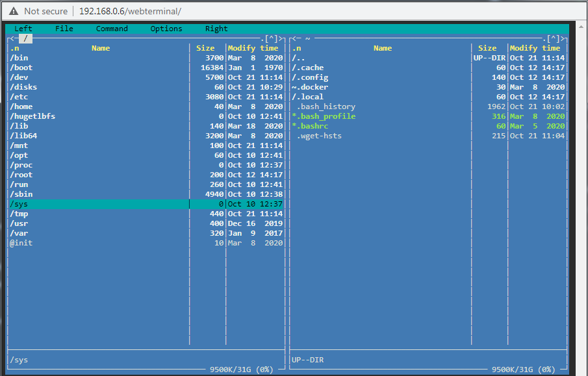Screen dimensions: 588x376
Task: Select the /.local directory
Action: pyautogui.click(x=428, y=97)
